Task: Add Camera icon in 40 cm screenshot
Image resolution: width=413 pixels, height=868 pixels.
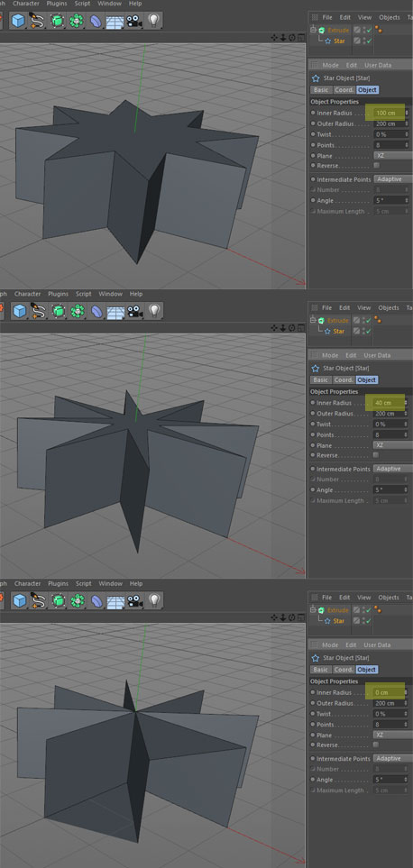Action: [134, 311]
